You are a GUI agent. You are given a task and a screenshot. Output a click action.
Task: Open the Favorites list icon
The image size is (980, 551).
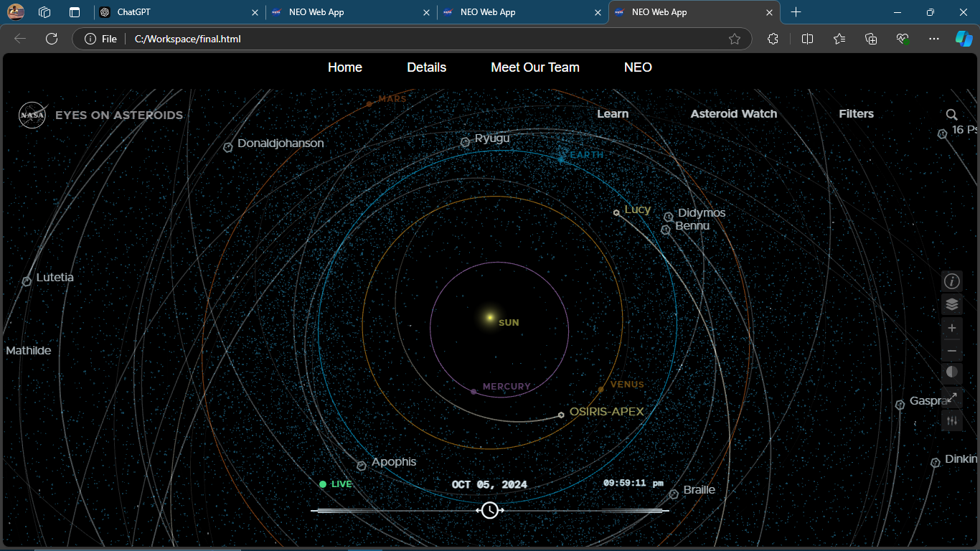coord(839,39)
